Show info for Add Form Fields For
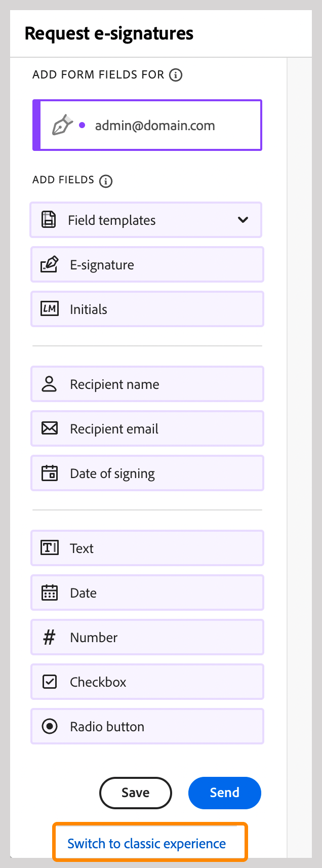Screen dimensions: 322x868 [176, 75]
